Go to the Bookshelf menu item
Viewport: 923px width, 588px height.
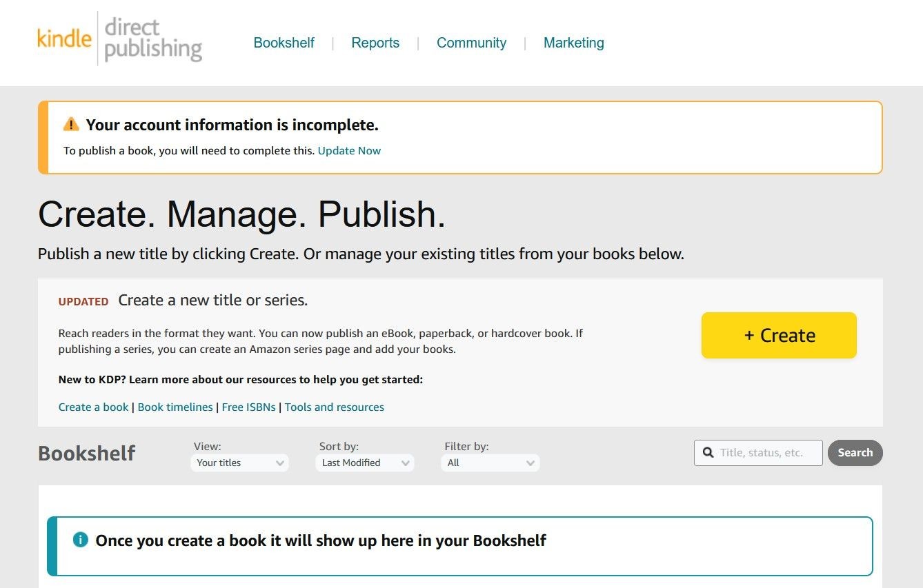[284, 43]
